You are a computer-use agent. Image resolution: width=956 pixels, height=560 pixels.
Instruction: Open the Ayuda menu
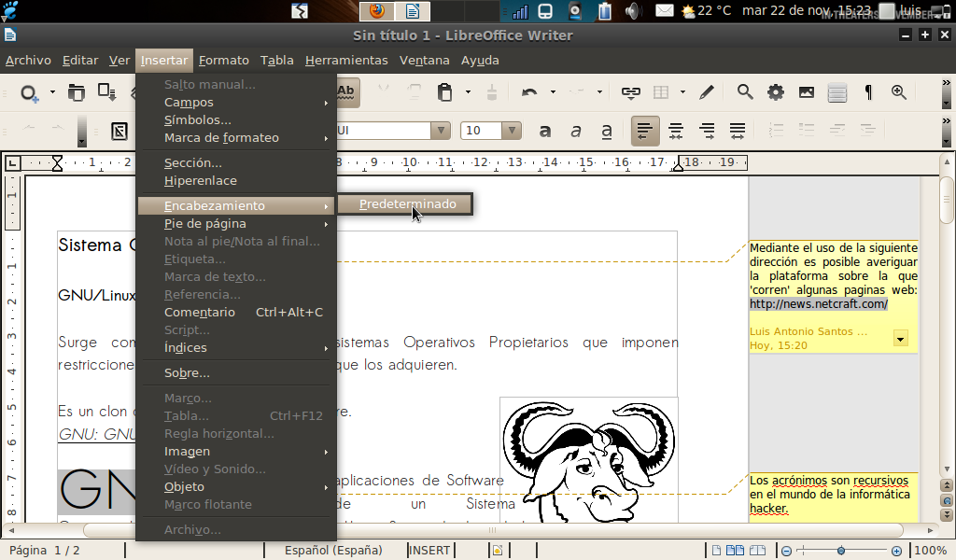point(480,61)
